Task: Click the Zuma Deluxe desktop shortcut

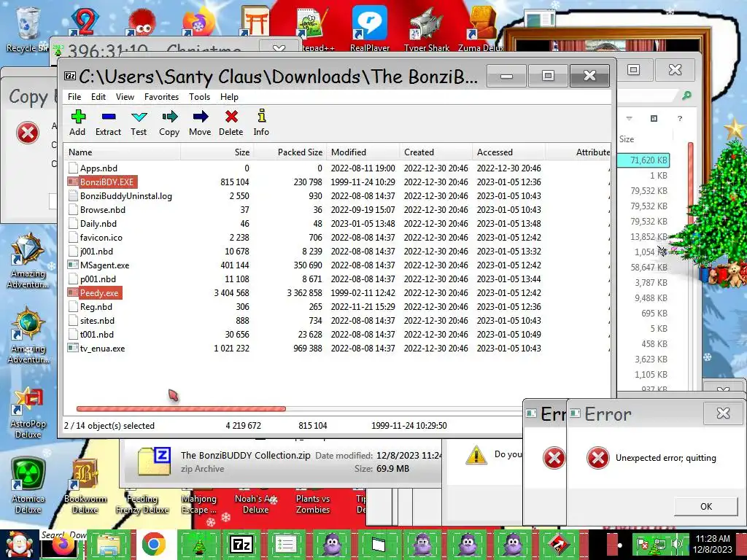Action: pos(481,28)
